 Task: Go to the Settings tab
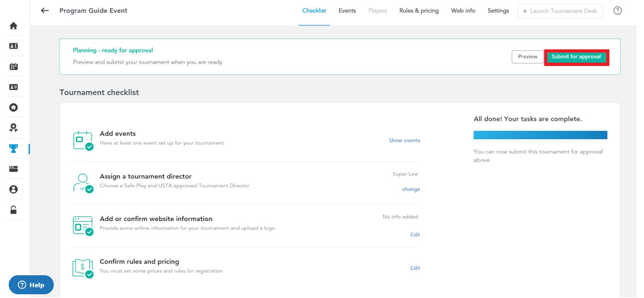[498, 11]
